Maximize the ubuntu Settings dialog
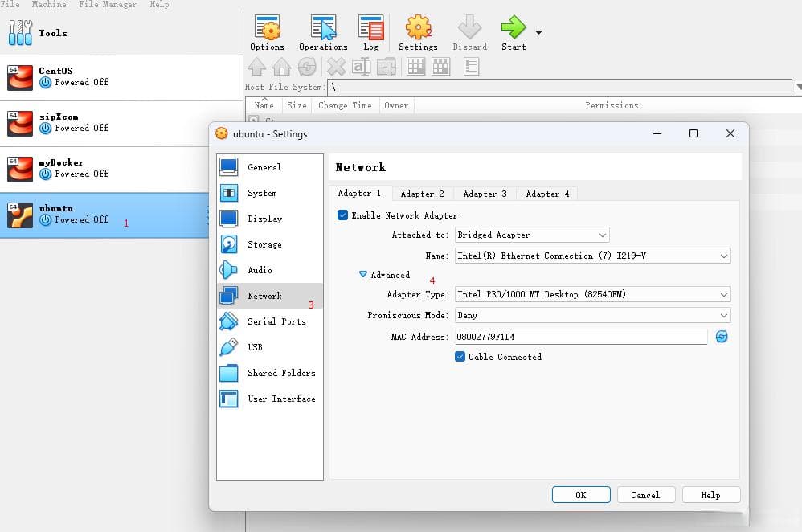 694,133
